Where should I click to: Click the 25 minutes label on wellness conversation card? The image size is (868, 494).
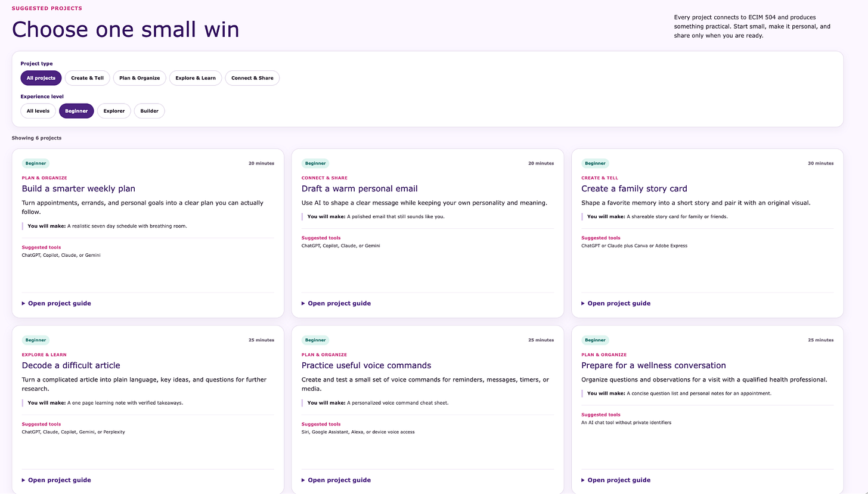[821, 340]
